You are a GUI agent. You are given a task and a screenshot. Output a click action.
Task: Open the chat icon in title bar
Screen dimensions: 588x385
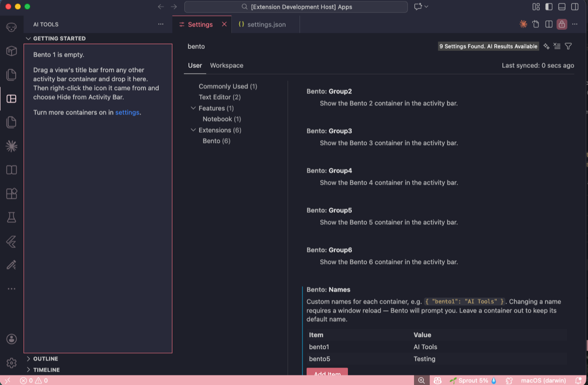point(418,7)
